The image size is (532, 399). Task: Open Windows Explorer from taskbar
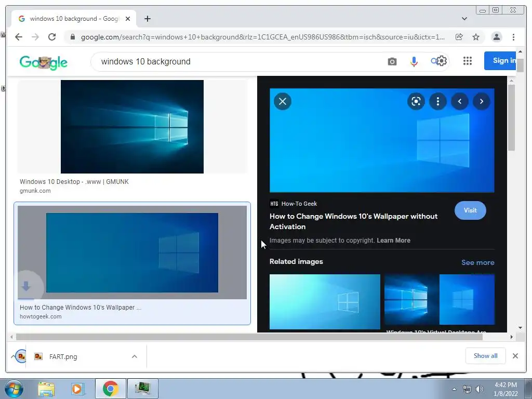pos(46,389)
